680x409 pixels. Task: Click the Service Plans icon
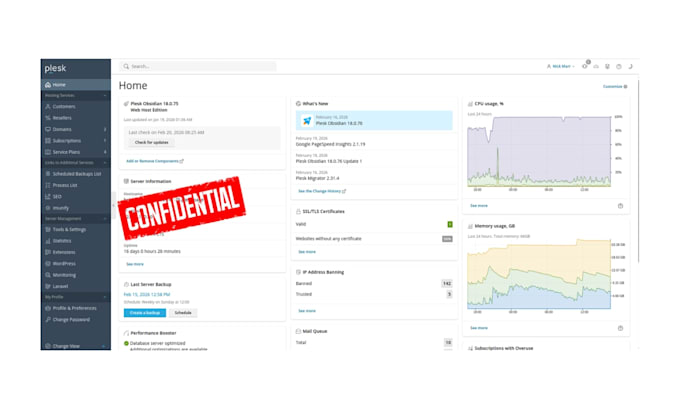pyautogui.click(x=48, y=152)
